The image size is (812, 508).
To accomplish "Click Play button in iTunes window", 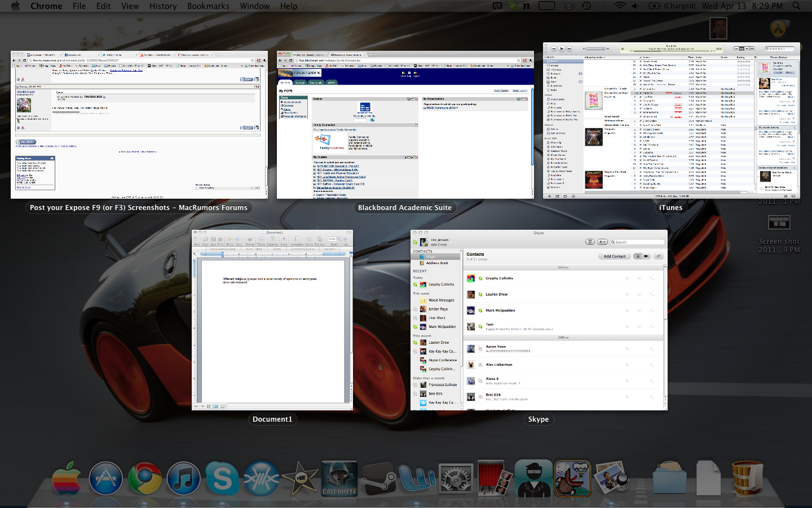I will (562, 49).
